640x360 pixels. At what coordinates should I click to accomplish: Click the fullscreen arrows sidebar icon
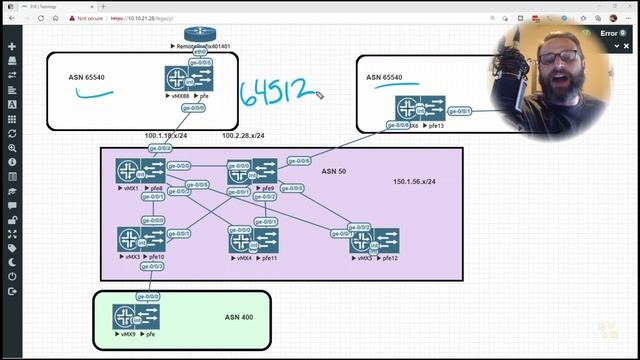tap(12, 234)
